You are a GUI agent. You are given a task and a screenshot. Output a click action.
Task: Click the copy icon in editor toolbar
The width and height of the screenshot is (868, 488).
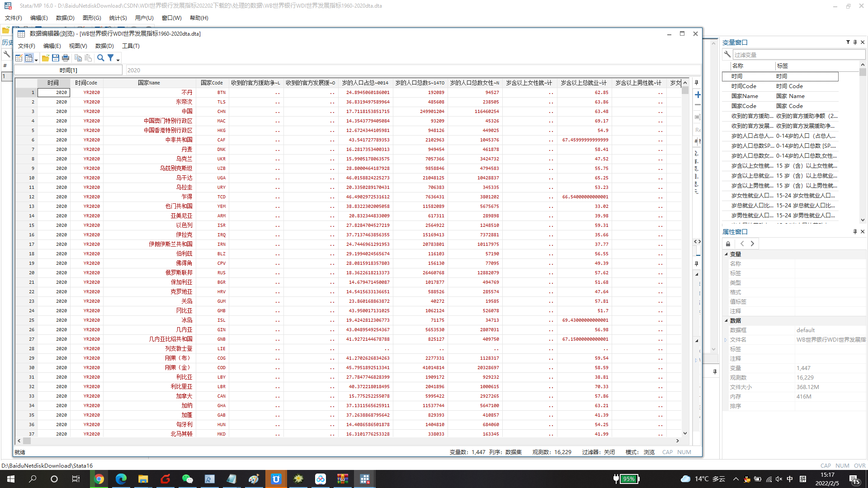click(x=78, y=58)
